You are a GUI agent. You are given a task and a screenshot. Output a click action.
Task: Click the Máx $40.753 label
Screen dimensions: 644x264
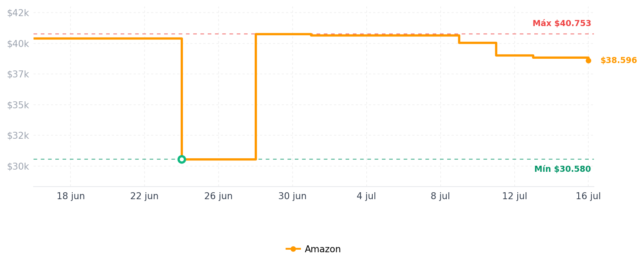[562, 23]
